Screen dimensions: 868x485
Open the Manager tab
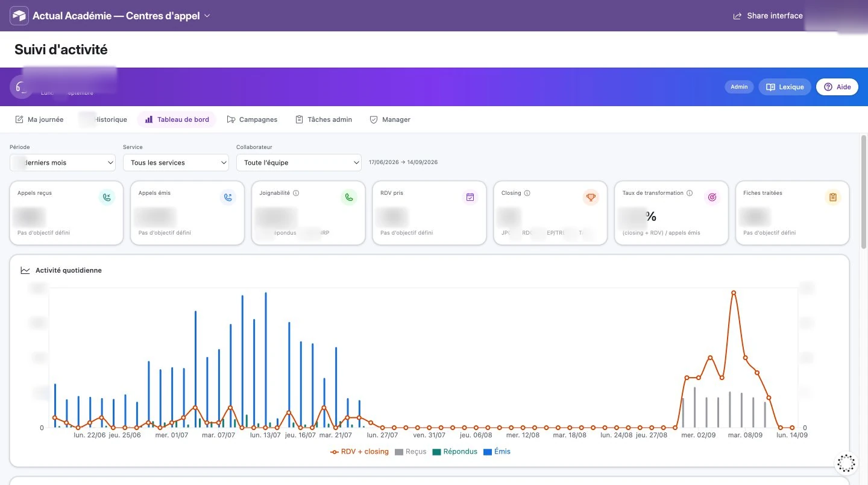390,119
